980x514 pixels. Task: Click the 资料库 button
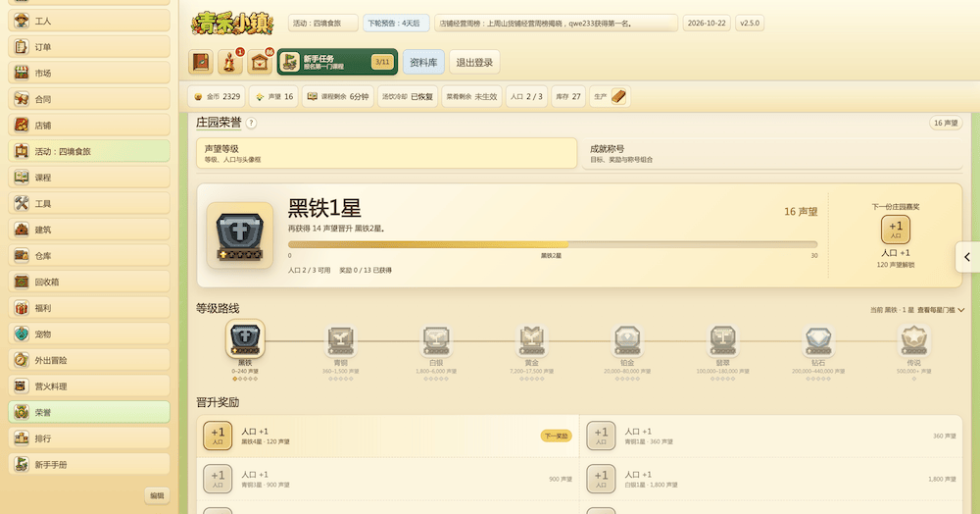tap(423, 62)
